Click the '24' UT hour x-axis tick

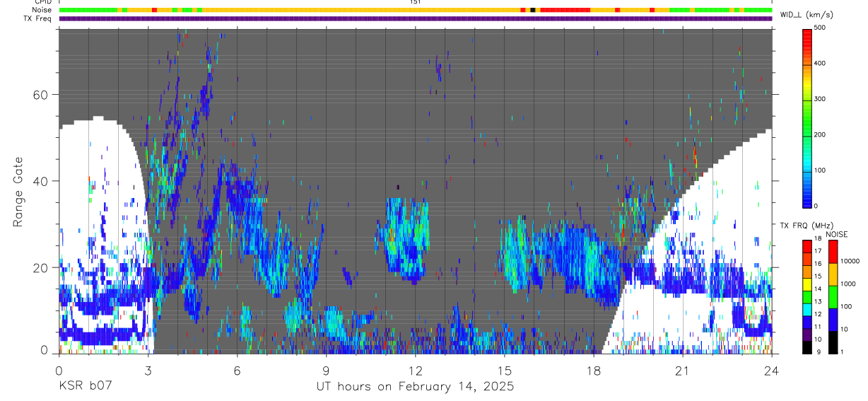click(771, 369)
